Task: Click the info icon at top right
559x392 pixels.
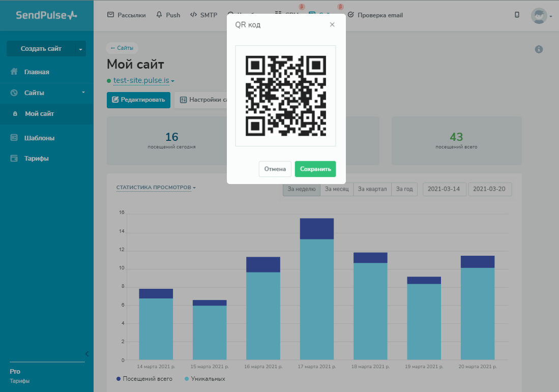Action: pyautogui.click(x=539, y=49)
